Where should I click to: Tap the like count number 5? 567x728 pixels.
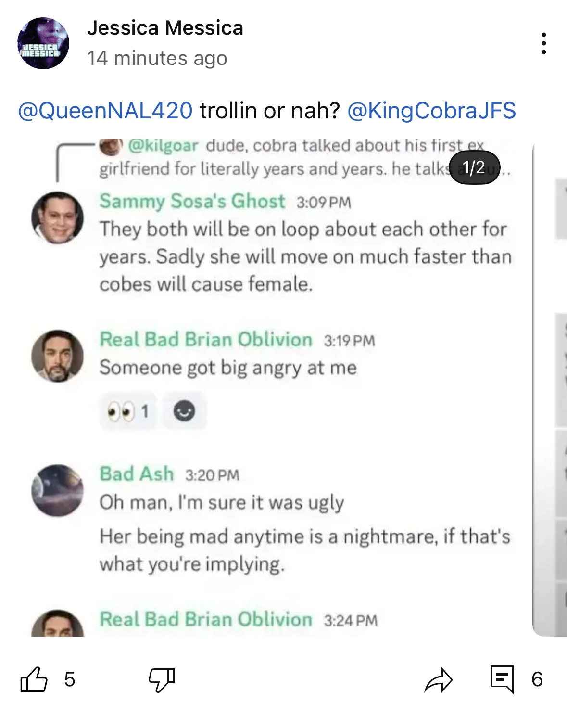(x=70, y=679)
